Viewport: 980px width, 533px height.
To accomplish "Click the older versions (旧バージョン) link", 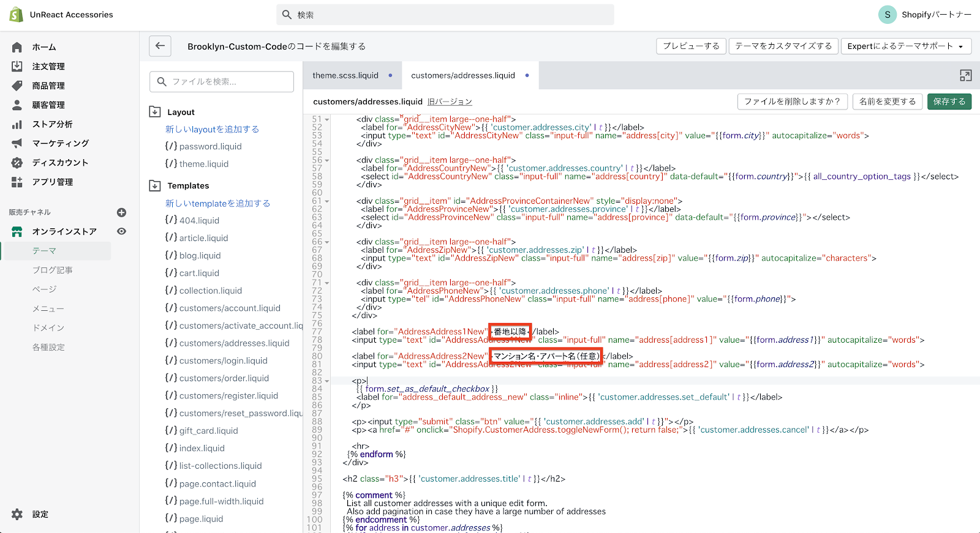I will [x=450, y=102].
